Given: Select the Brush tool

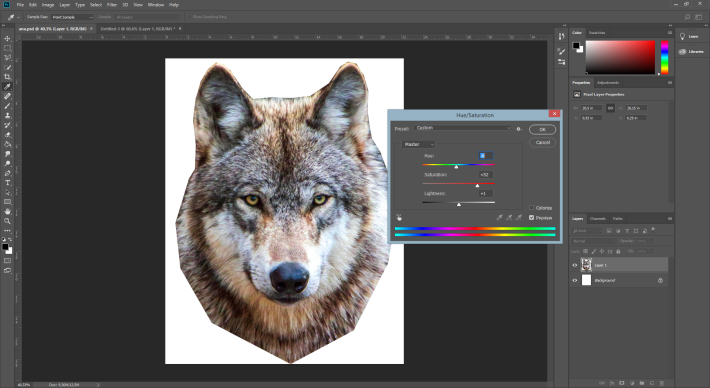Looking at the screenshot, I should (7, 106).
